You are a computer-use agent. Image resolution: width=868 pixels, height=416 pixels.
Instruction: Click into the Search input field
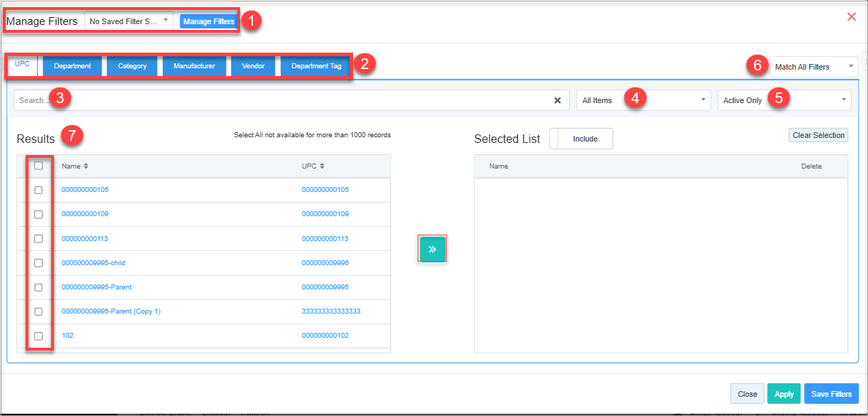(x=284, y=100)
